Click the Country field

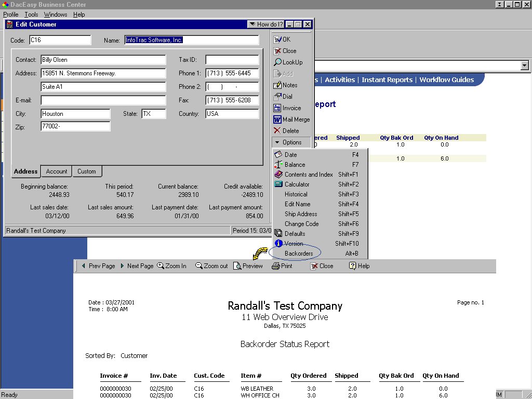tap(232, 114)
